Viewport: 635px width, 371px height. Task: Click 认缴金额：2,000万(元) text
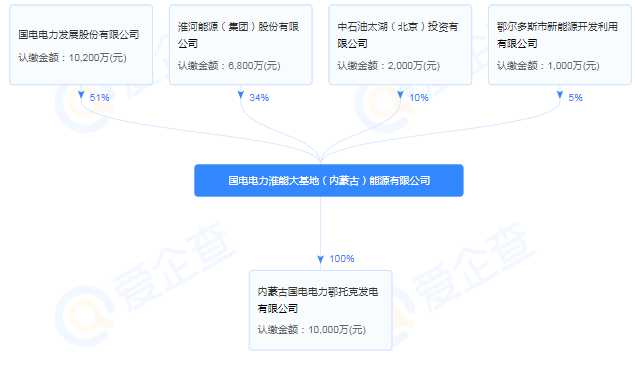(x=389, y=66)
